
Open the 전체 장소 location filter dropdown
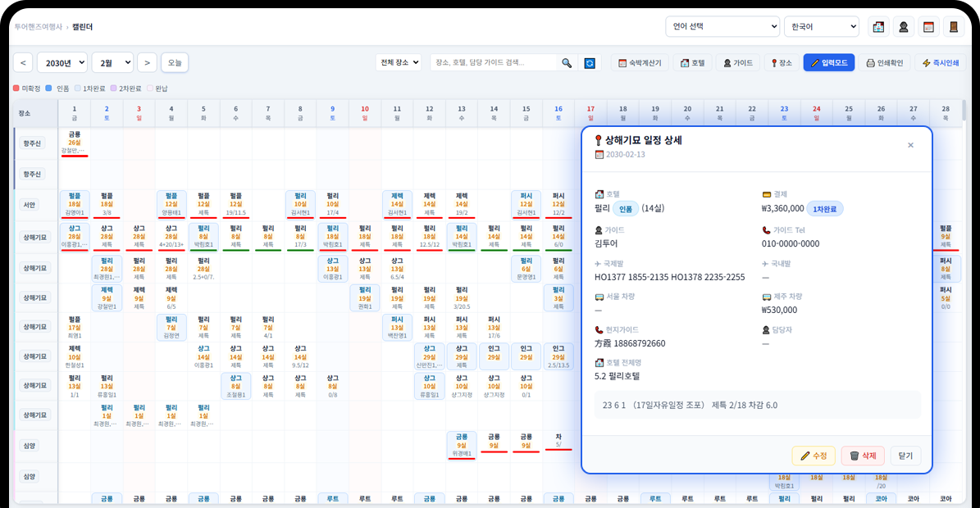(x=398, y=62)
